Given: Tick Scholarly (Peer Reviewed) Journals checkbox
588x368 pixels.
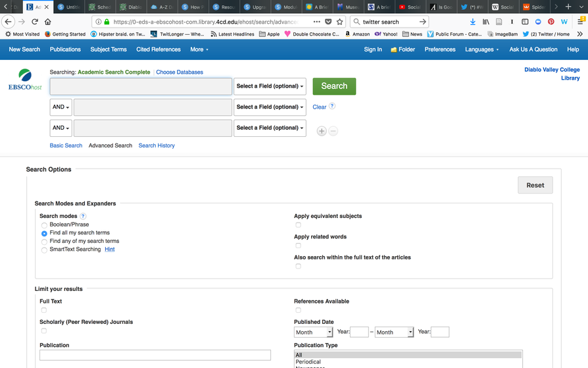Looking at the screenshot, I should tap(44, 331).
